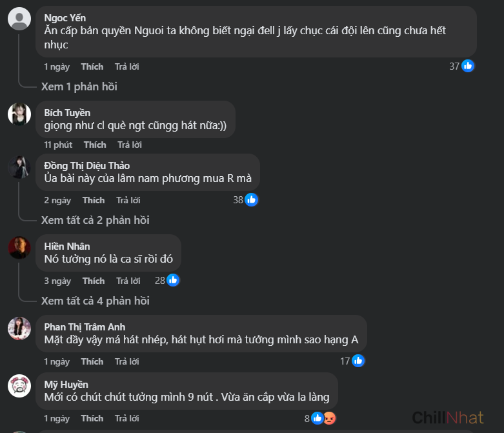The width and height of the screenshot is (504, 433).
Task: Expand "Xem tất cả 4 phản hồi" replies
Action: coord(95,301)
